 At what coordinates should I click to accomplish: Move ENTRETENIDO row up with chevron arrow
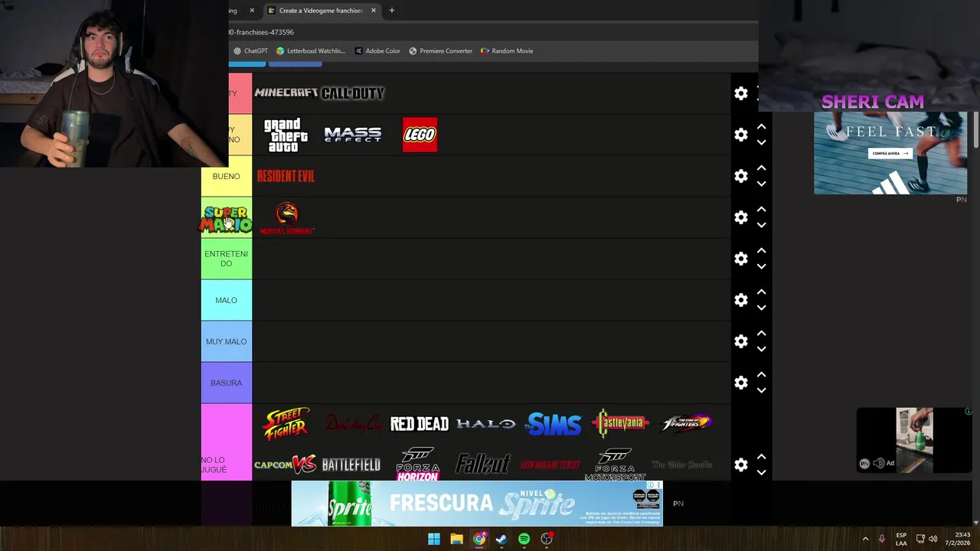coord(761,250)
